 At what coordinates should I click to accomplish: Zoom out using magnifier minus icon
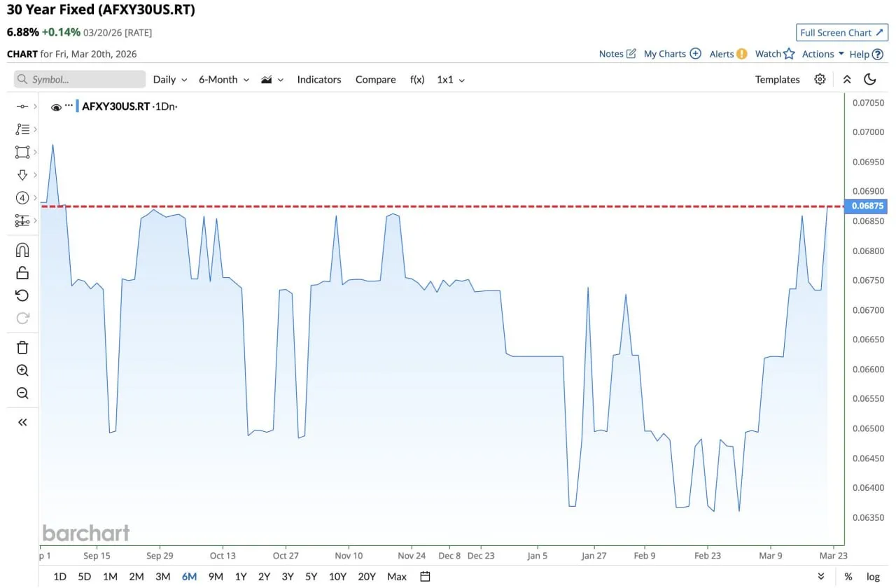pos(22,393)
